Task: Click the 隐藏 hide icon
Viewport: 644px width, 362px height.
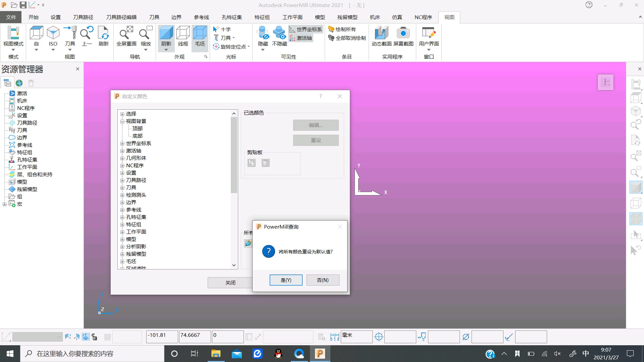Action: [263, 33]
